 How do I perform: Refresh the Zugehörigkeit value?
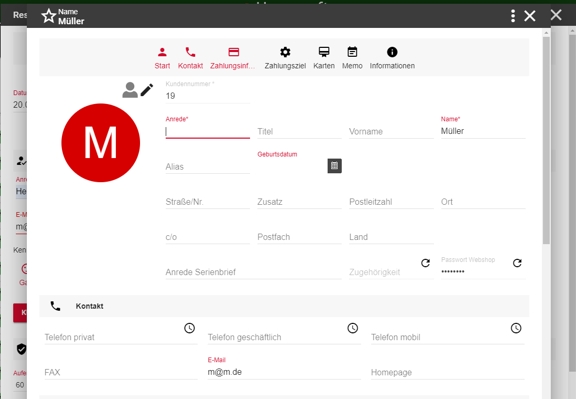point(425,263)
